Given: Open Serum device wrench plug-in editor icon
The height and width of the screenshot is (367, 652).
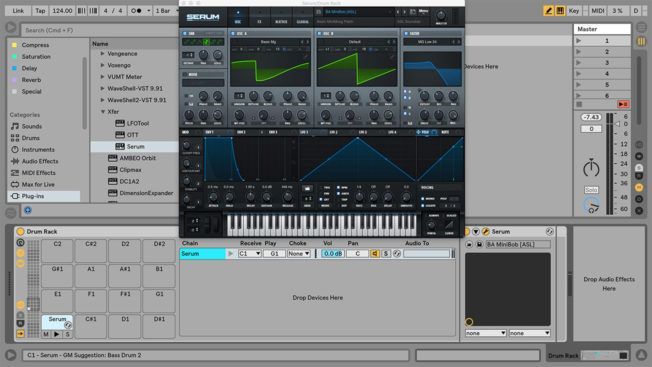Looking at the screenshot, I should coord(485,232).
